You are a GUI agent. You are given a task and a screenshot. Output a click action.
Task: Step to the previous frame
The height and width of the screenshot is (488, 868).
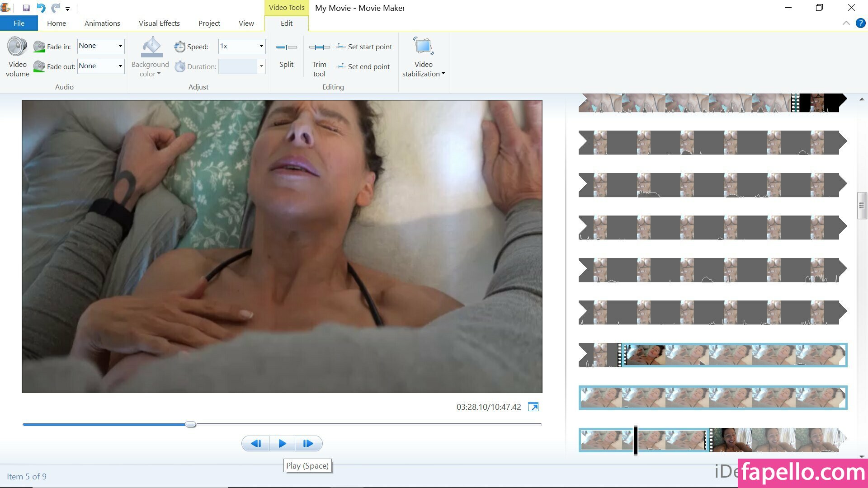click(255, 444)
